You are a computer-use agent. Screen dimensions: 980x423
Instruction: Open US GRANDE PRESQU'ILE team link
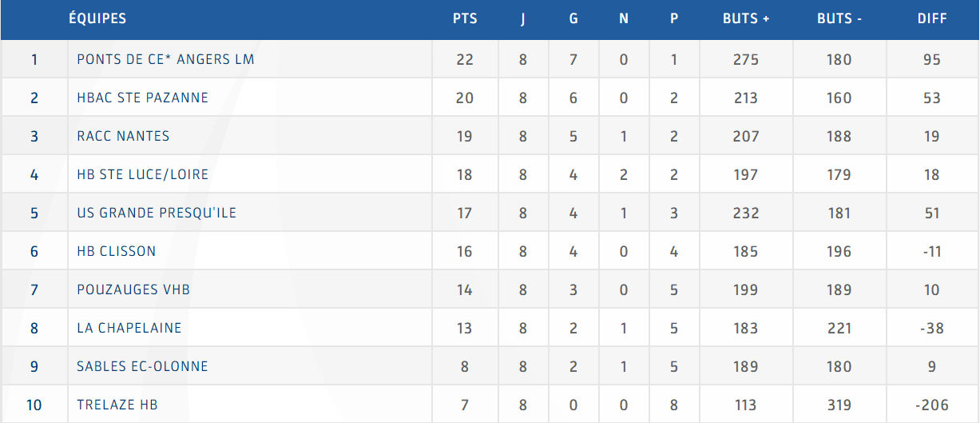pos(157,213)
